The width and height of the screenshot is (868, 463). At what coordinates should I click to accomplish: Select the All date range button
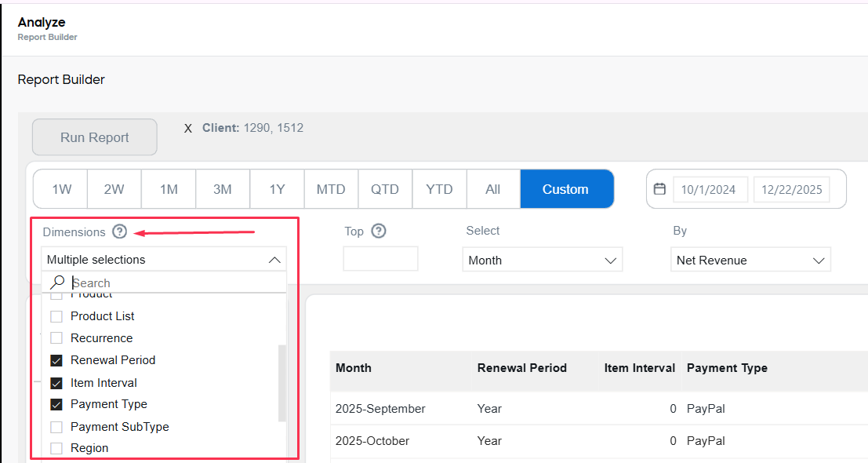pos(492,188)
